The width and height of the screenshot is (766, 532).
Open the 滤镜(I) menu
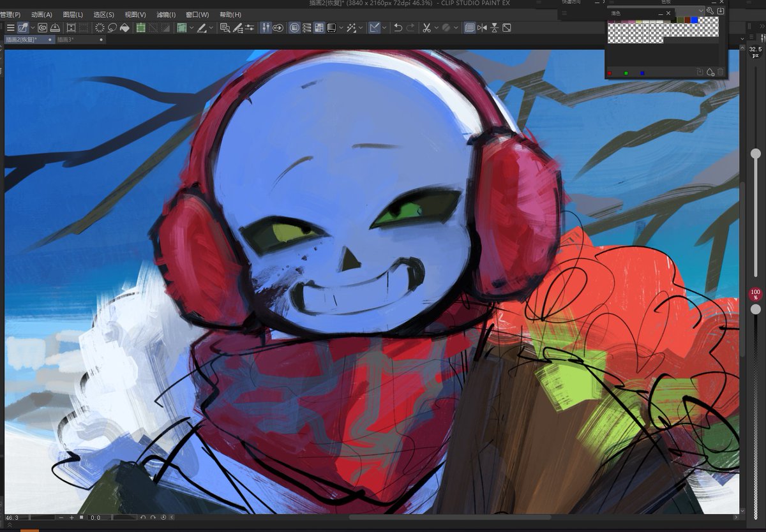pyautogui.click(x=165, y=14)
